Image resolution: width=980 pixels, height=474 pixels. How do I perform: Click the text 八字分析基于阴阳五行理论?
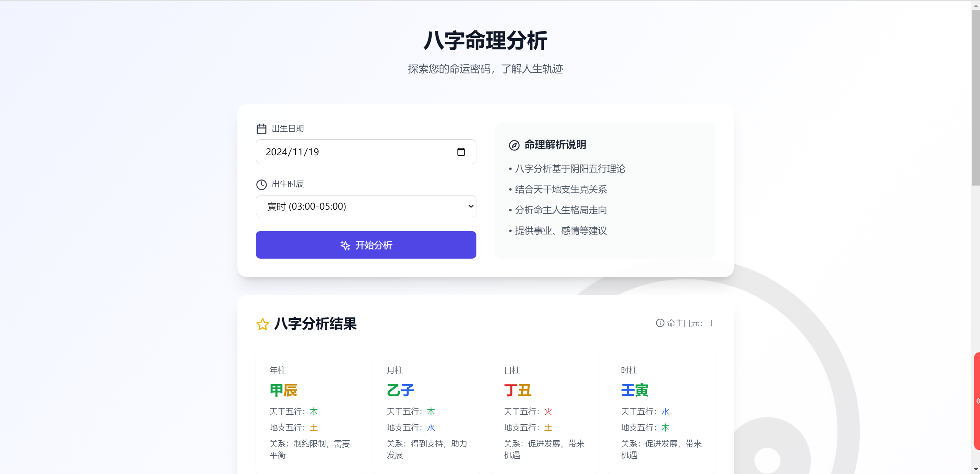[x=570, y=169]
